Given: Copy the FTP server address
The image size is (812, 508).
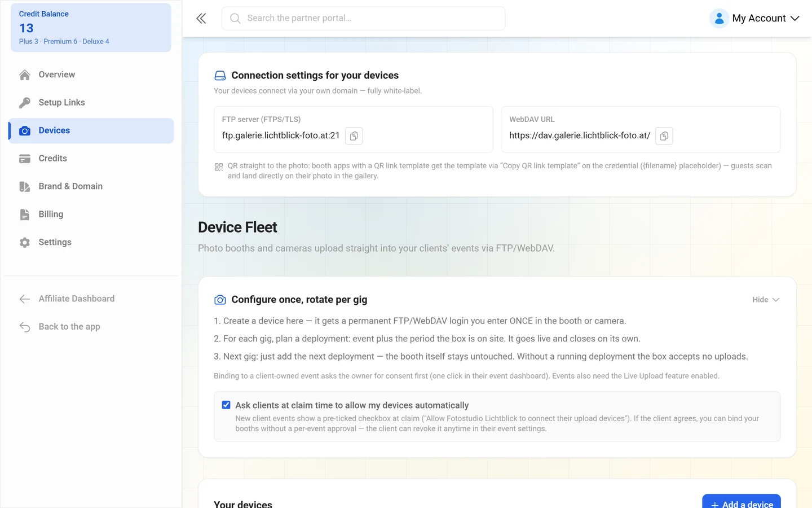Looking at the screenshot, I should pos(354,136).
